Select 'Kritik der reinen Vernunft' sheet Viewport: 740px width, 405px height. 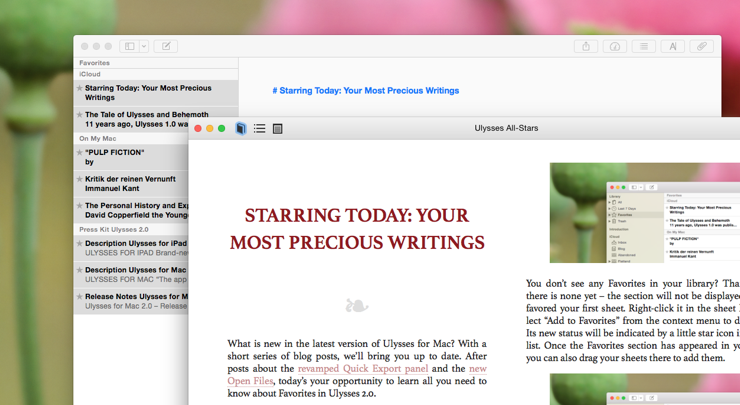[131, 184]
